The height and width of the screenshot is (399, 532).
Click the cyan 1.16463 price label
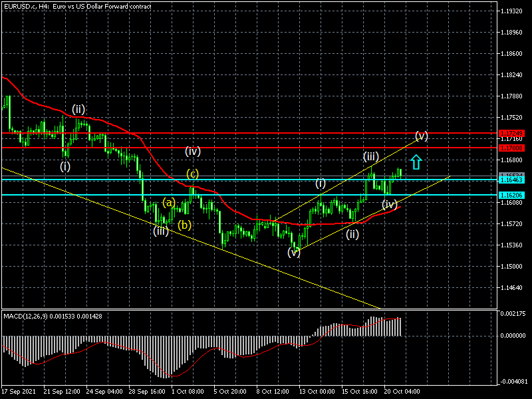(x=512, y=180)
